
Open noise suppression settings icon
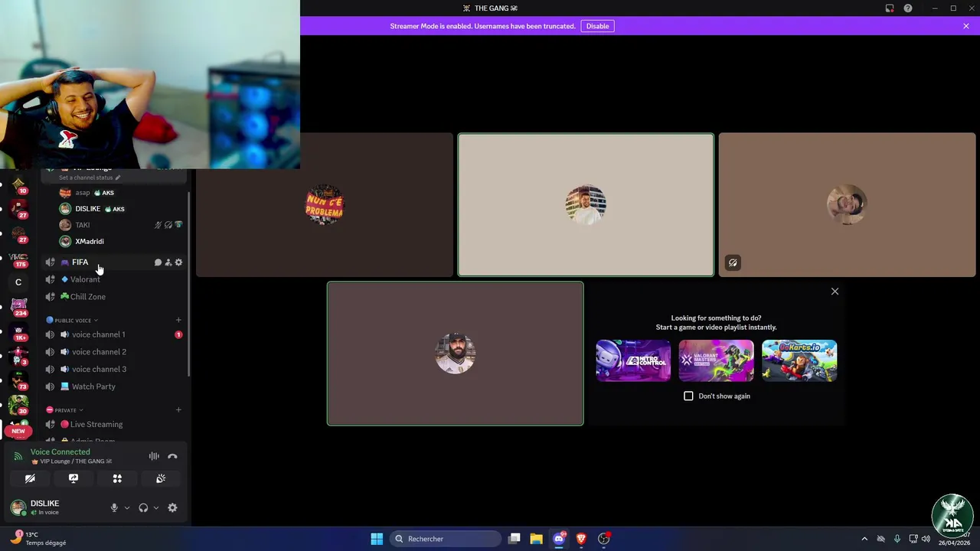click(x=154, y=456)
